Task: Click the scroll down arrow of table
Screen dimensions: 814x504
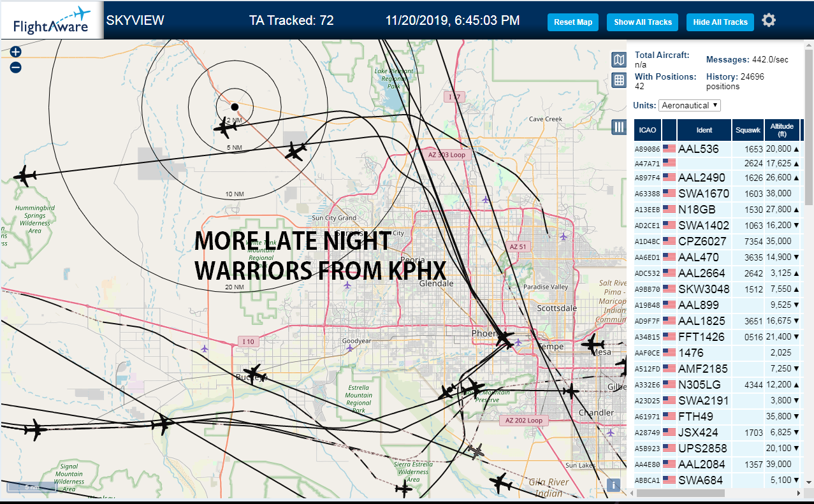Action: pyautogui.click(x=808, y=482)
